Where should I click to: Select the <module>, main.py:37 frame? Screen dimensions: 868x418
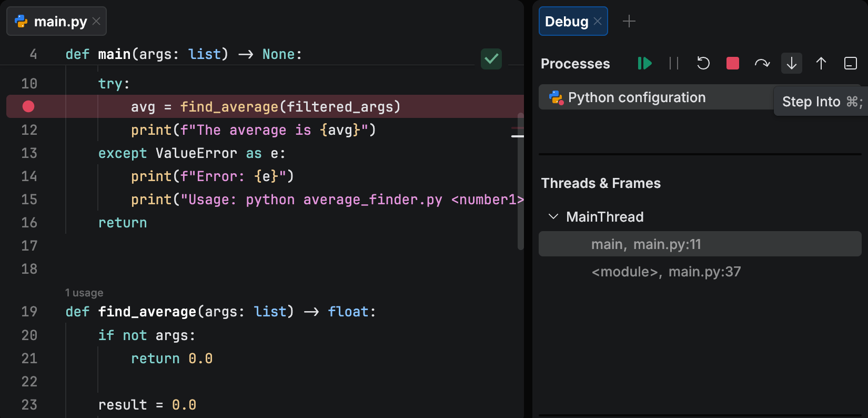666,272
